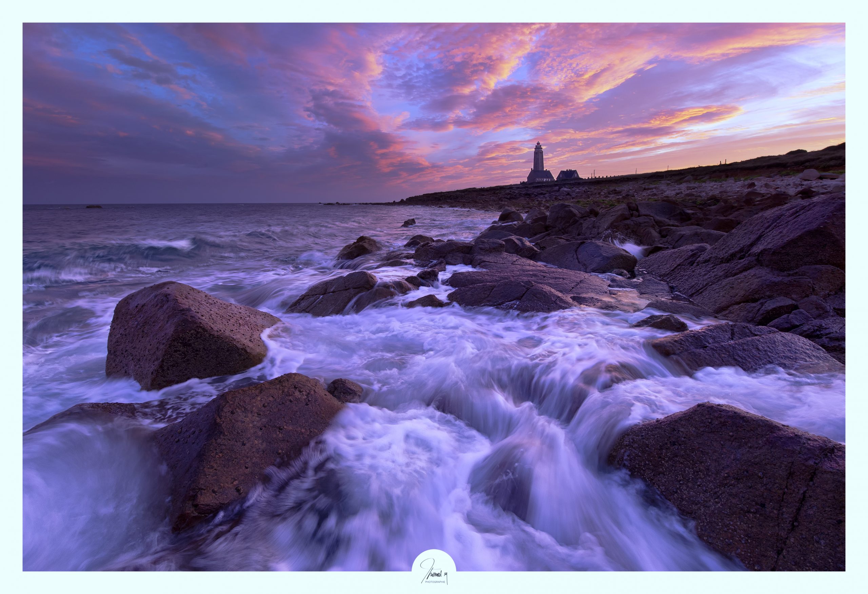The image size is (868, 594).
Task: Click the house beside the lighthouse
Action: [568, 175]
